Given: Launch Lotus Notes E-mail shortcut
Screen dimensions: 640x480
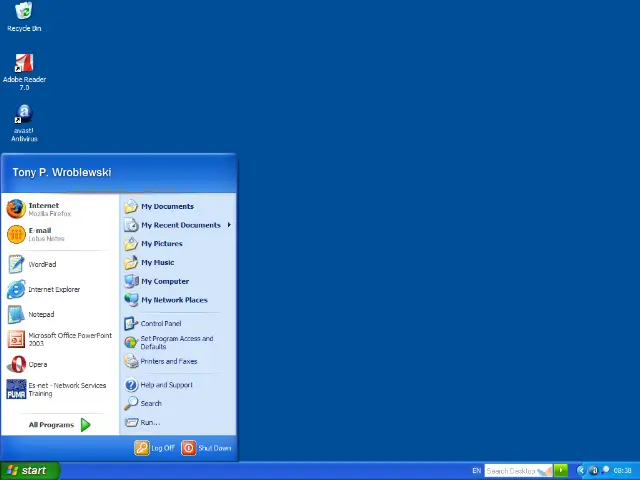Looking at the screenshot, I should [x=38, y=234].
